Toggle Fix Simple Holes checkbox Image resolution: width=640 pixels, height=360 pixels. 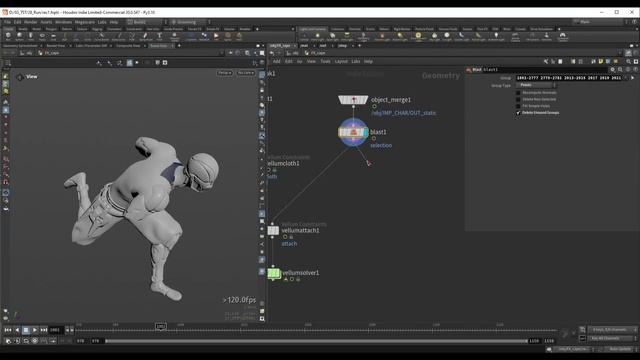tap(518, 106)
